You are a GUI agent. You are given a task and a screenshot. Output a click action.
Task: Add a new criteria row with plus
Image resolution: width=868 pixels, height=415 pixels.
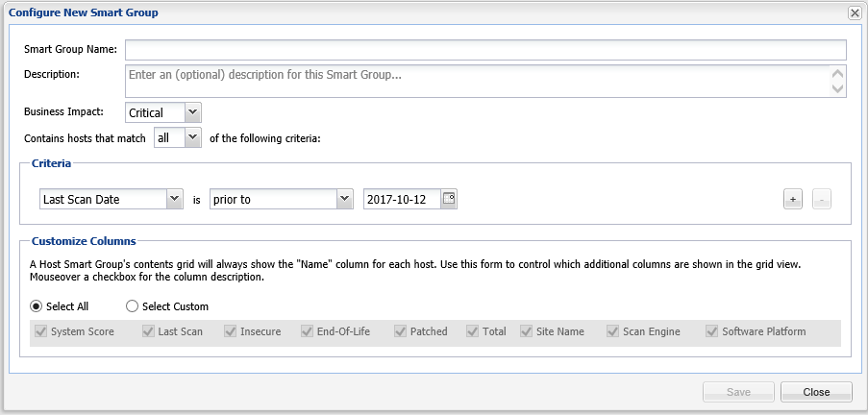tap(793, 199)
